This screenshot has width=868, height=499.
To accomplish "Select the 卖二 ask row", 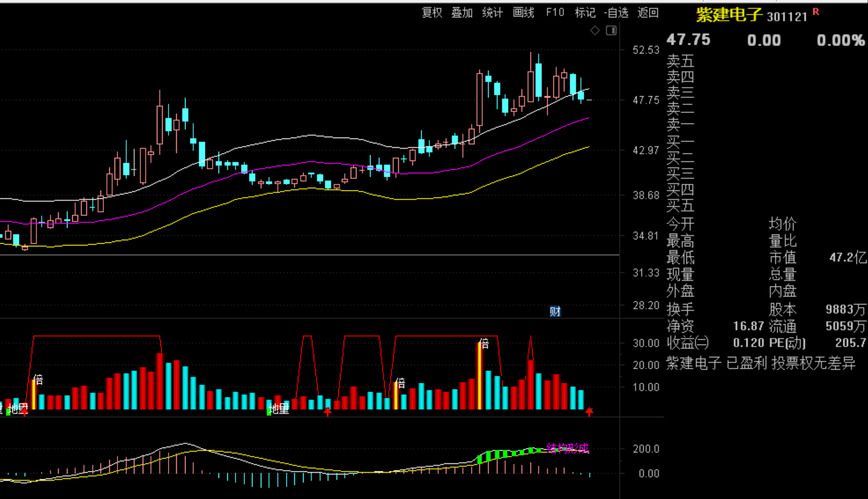I will 680,109.
